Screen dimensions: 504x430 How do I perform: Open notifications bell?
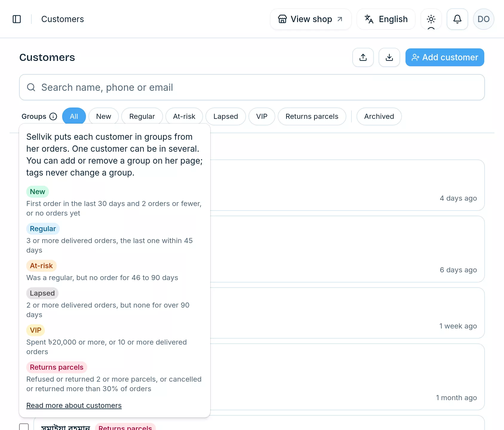pos(457,19)
